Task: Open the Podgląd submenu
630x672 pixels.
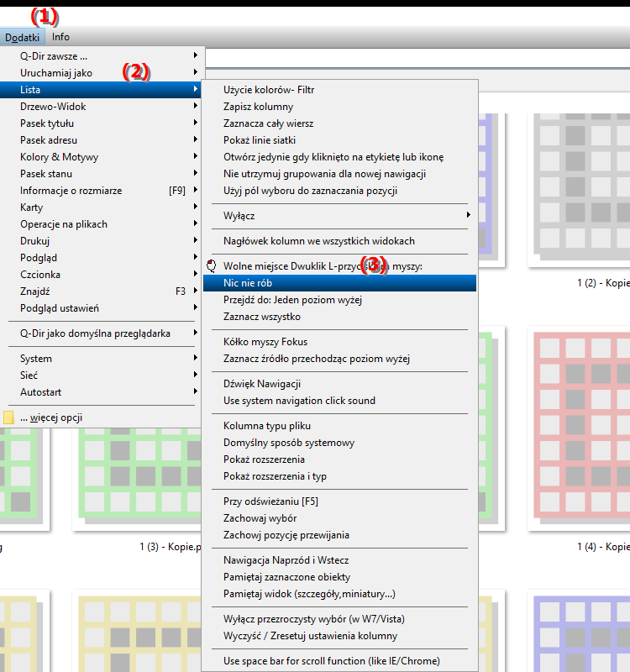Action: pos(101,258)
